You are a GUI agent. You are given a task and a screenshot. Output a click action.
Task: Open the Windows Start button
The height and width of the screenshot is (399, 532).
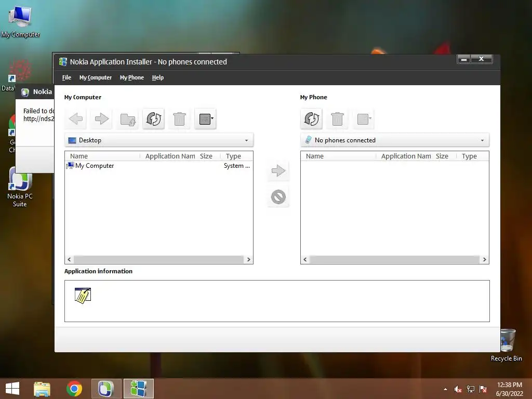[x=12, y=389]
